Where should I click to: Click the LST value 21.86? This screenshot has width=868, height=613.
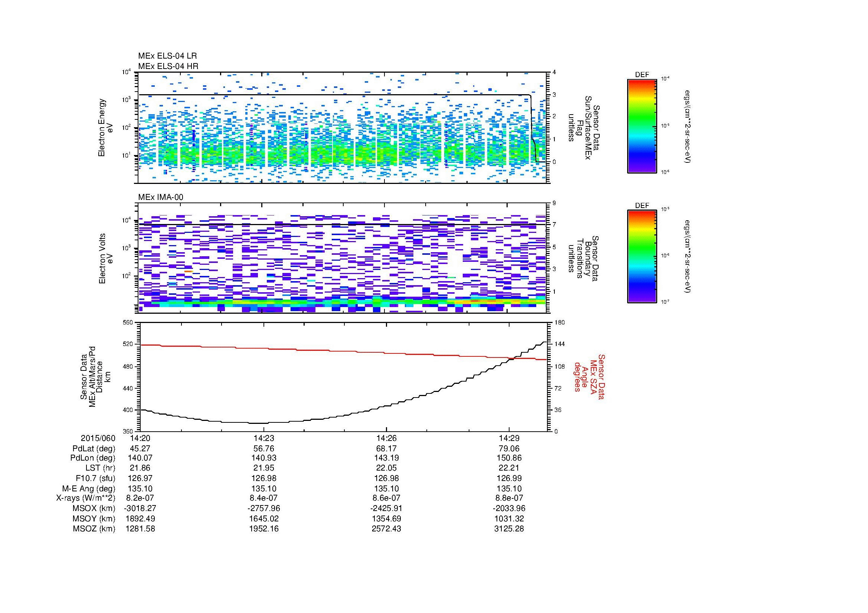(140, 468)
